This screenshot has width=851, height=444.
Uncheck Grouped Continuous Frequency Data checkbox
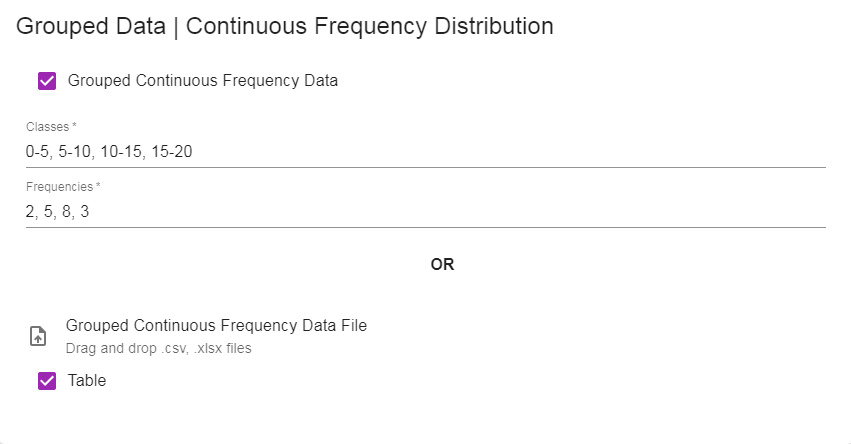[47, 81]
